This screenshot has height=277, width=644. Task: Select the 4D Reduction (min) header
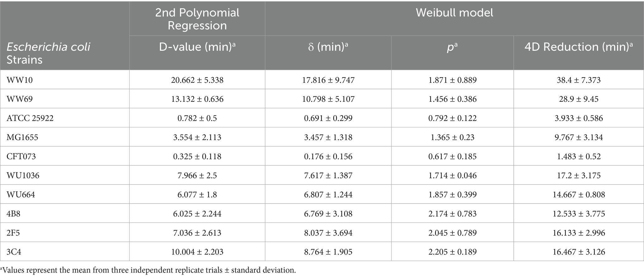(x=579, y=47)
